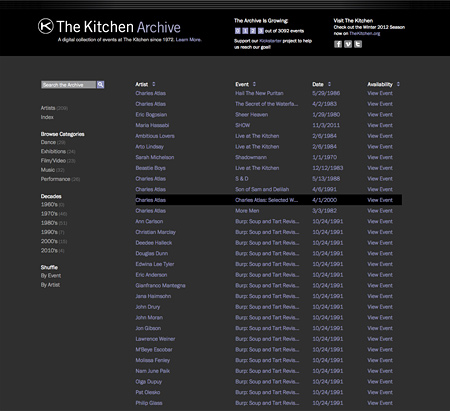Image resolution: width=450 pixels, height=411 pixels.
Task: Open The Kitchen's Facebook page icon
Action: tap(338, 44)
